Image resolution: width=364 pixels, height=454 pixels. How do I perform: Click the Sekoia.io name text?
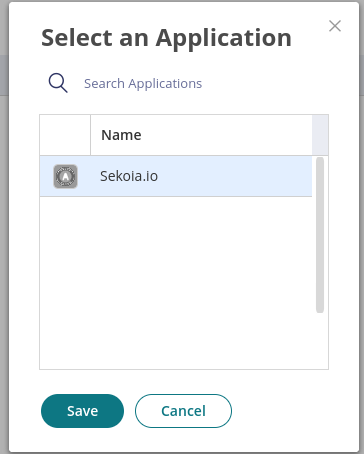point(129,176)
